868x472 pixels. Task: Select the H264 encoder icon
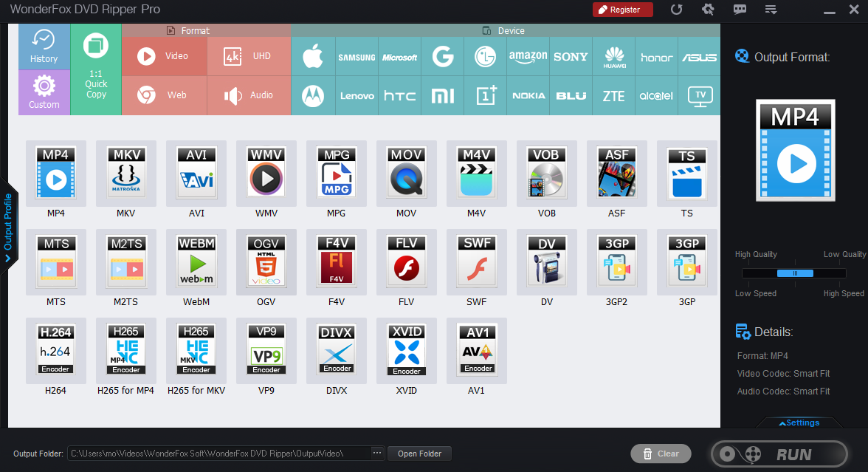56,350
